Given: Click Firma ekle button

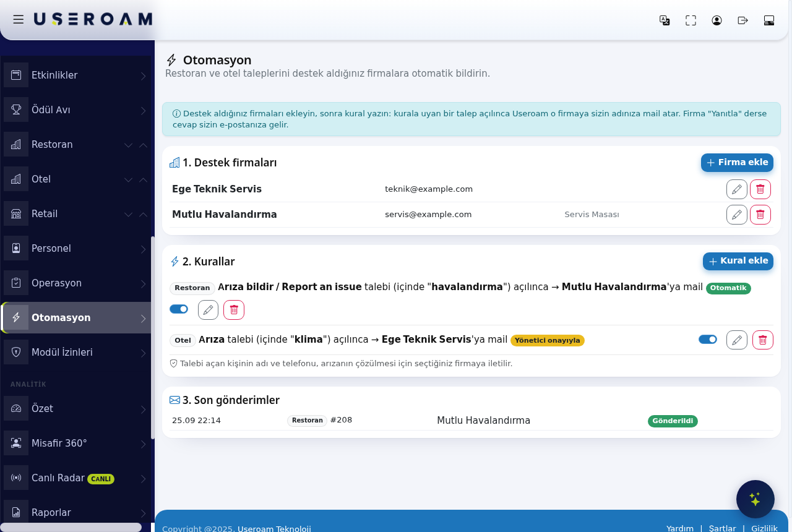Looking at the screenshot, I should [x=737, y=163].
